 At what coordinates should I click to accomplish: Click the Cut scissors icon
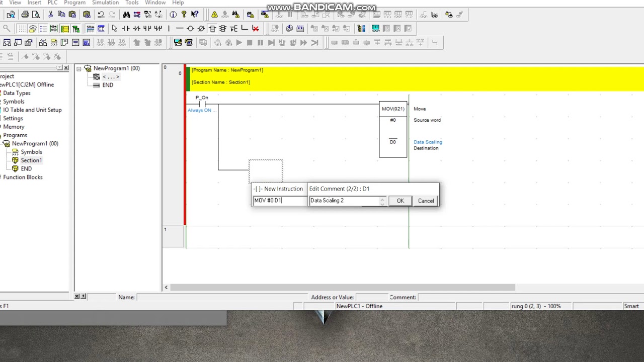(x=51, y=15)
